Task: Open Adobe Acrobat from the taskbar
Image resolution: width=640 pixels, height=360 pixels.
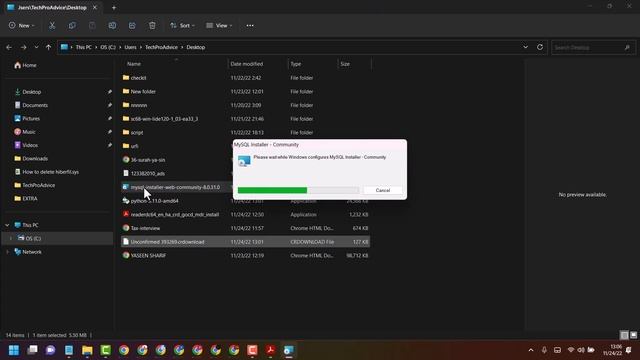Action: pyautogui.click(x=271, y=350)
